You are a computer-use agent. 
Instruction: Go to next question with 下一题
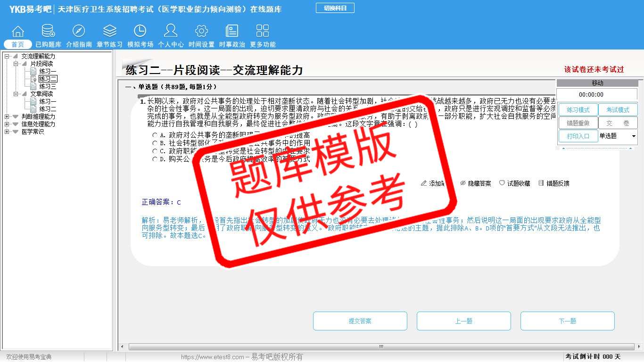point(567,321)
